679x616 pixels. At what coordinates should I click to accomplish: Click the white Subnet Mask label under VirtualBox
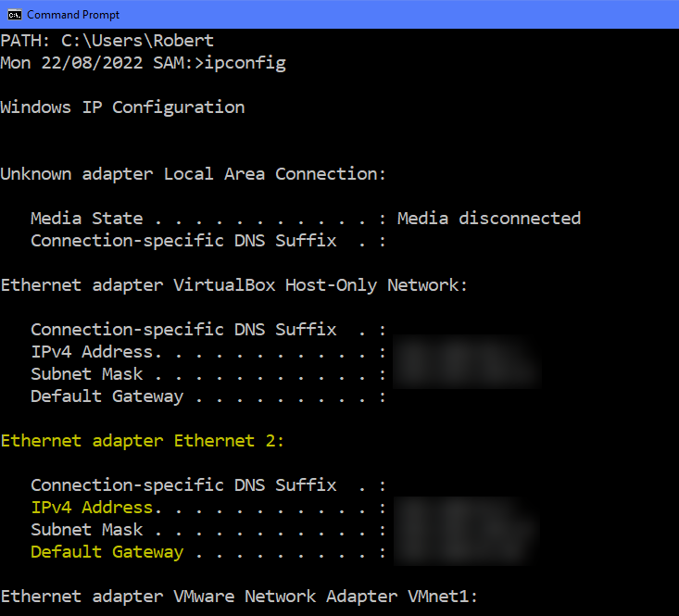click(86, 374)
